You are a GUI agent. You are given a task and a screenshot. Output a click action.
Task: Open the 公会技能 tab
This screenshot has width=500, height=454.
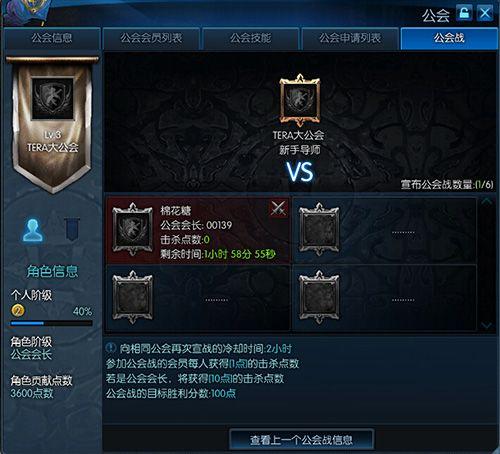click(250, 38)
